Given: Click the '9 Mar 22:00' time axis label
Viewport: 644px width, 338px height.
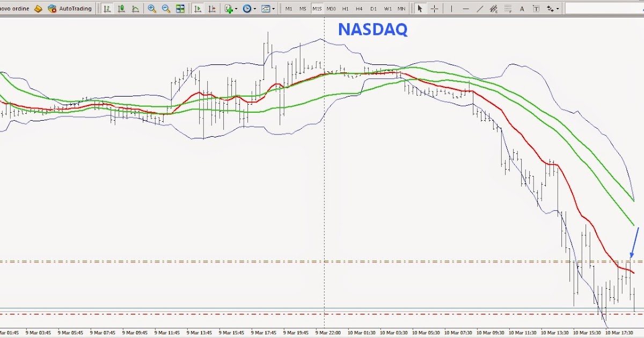Looking at the screenshot, I should pos(328,333).
